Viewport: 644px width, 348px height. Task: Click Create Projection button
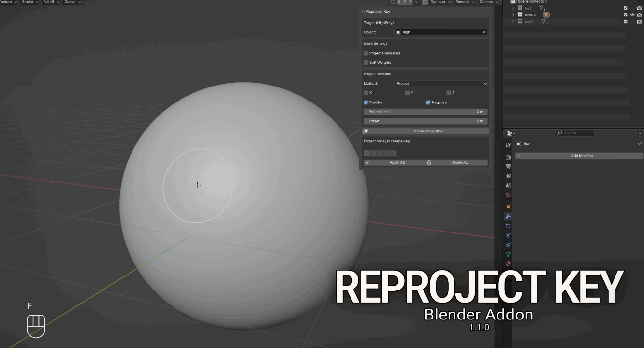point(426,131)
